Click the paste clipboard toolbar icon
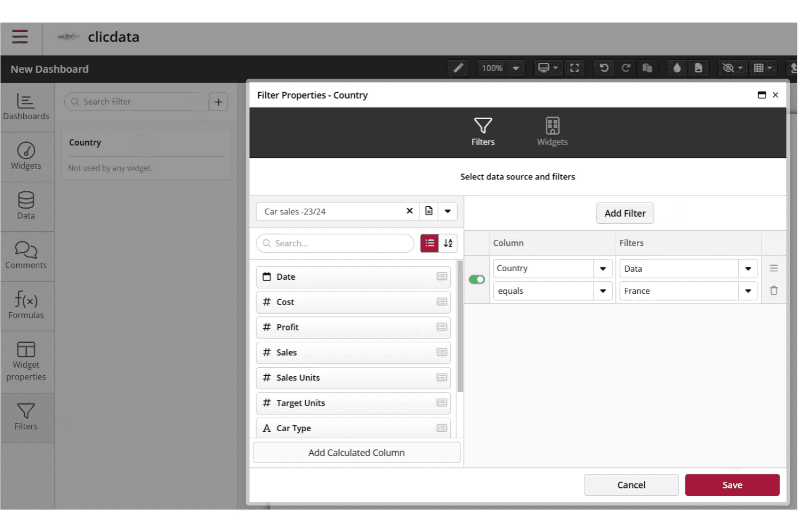 [647, 68]
